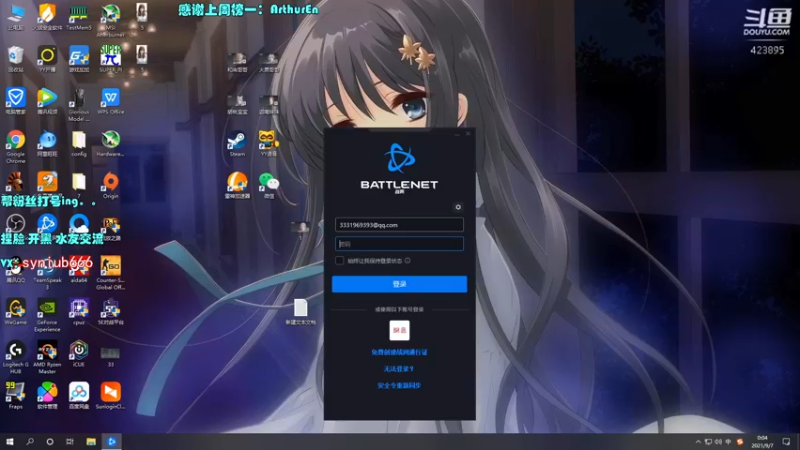Select the YY语音 raccoon desktop shortcut
Image resolution: width=800 pixels, height=450 pixels.
click(x=269, y=143)
